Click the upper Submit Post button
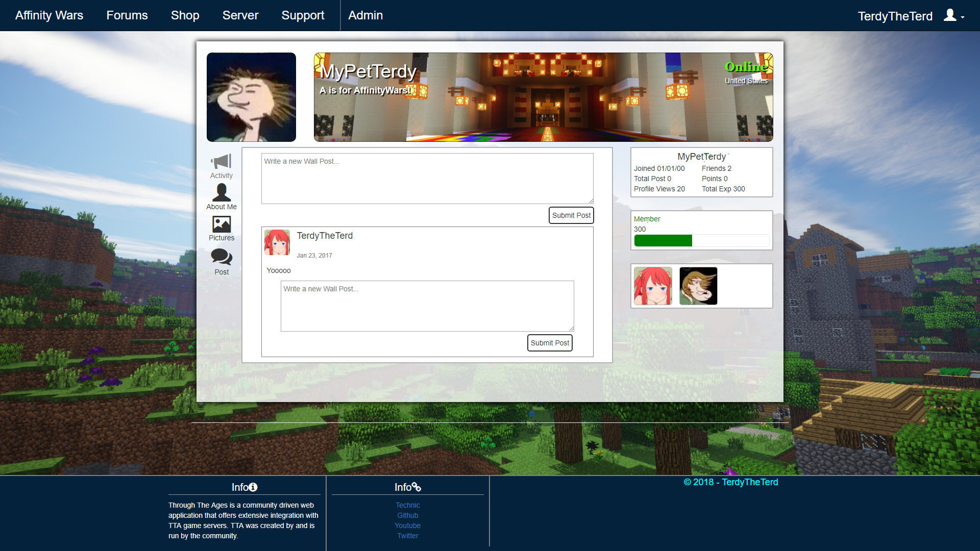The width and height of the screenshot is (980, 551). coord(571,215)
